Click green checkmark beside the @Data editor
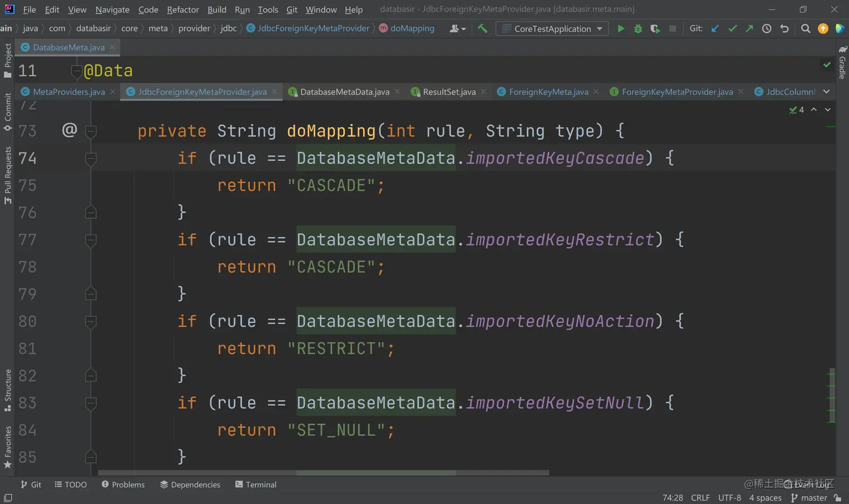This screenshot has height=504, width=849. click(827, 65)
